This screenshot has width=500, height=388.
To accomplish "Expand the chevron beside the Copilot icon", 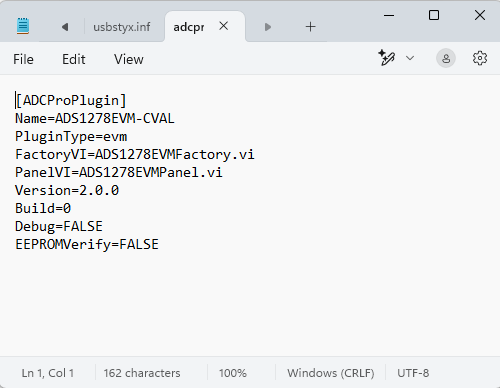I will coord(410,58).
